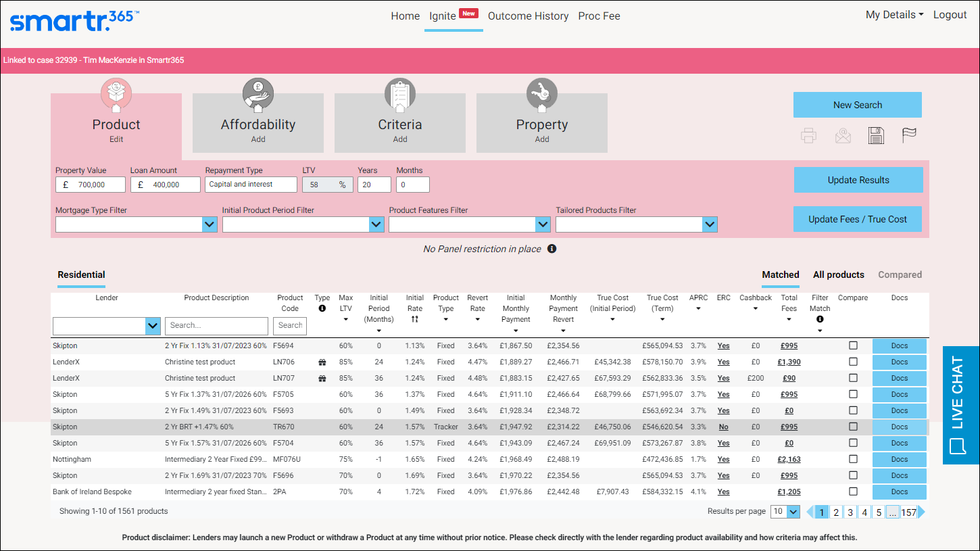Click the Affordability hand-and-coin icon
This screenshot has width=980, height=551.
click(x=258, y=95)
